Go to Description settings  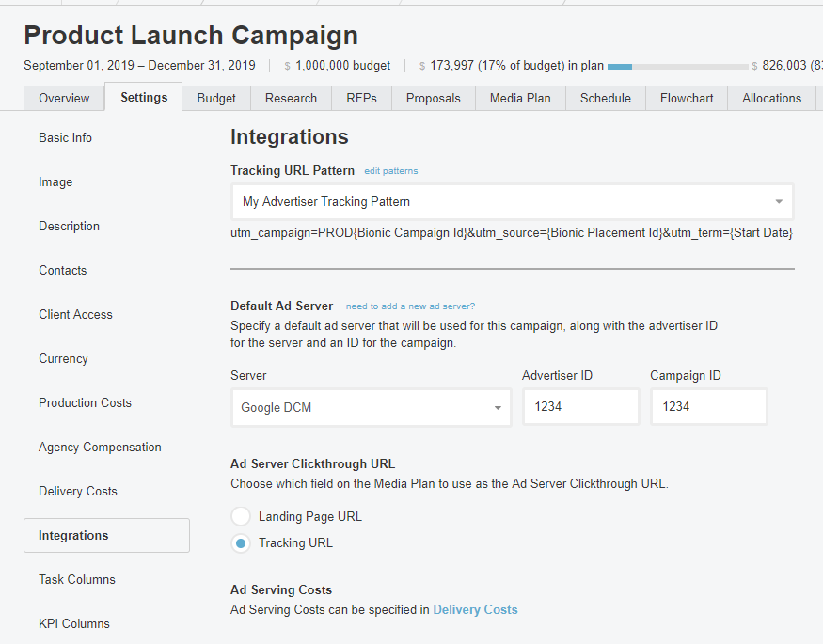pyautogui.click(x=69, y=226)
